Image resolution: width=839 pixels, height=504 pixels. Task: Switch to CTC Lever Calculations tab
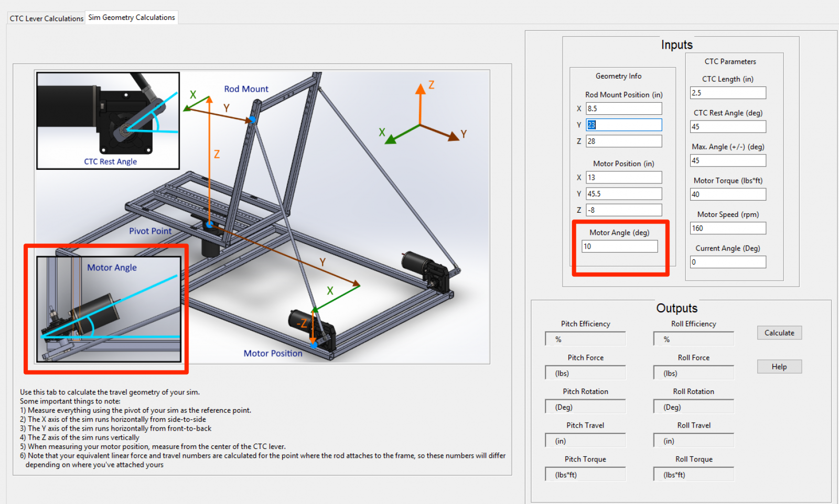(46, 18)
